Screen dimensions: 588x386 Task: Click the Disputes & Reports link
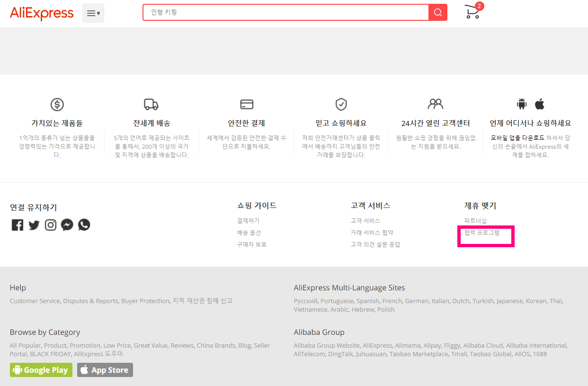pos(90,301)
